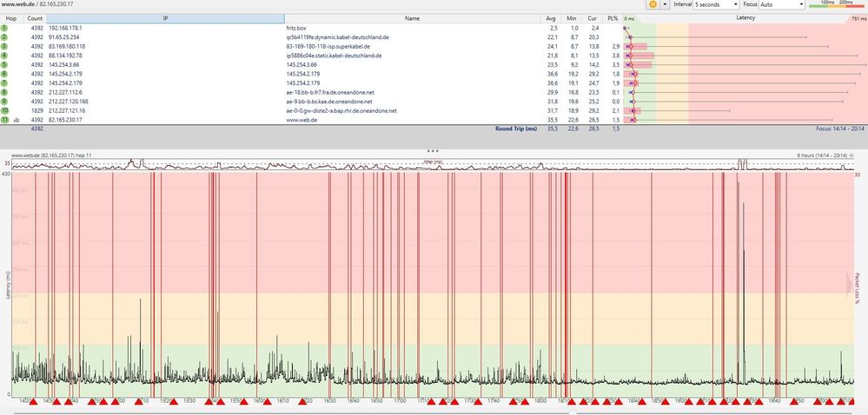Pause the trace with the orange button
This screenshot has width=868, height=415.
[x=653, y=4]
